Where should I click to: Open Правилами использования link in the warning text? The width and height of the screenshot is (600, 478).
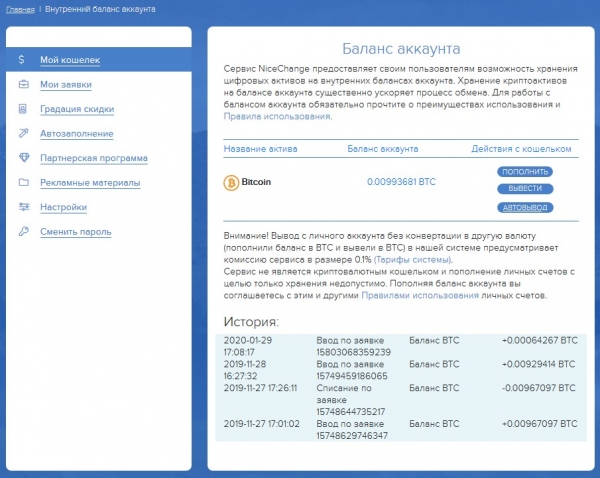pyautogui.click(x=420, y=295)
